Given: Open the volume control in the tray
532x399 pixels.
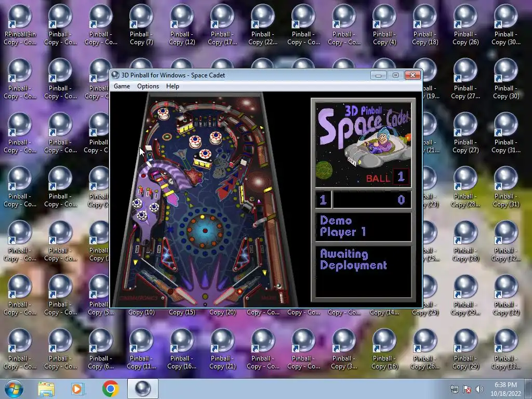Looking at the screenshot, I should coord(480,389).
